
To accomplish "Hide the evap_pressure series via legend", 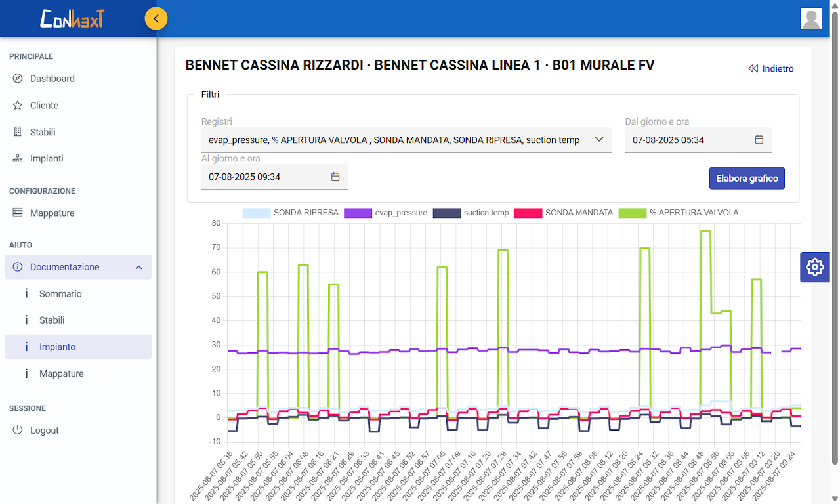I will click(385, 213).
